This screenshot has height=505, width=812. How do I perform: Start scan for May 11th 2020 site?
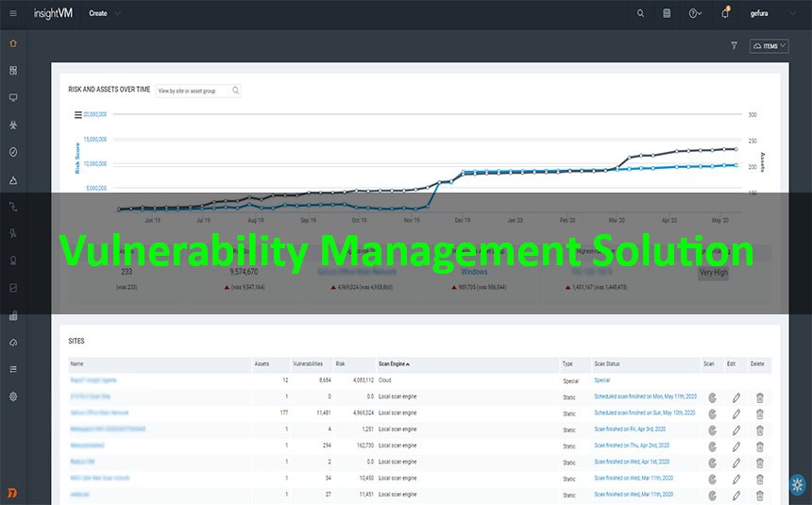[713, 397]
